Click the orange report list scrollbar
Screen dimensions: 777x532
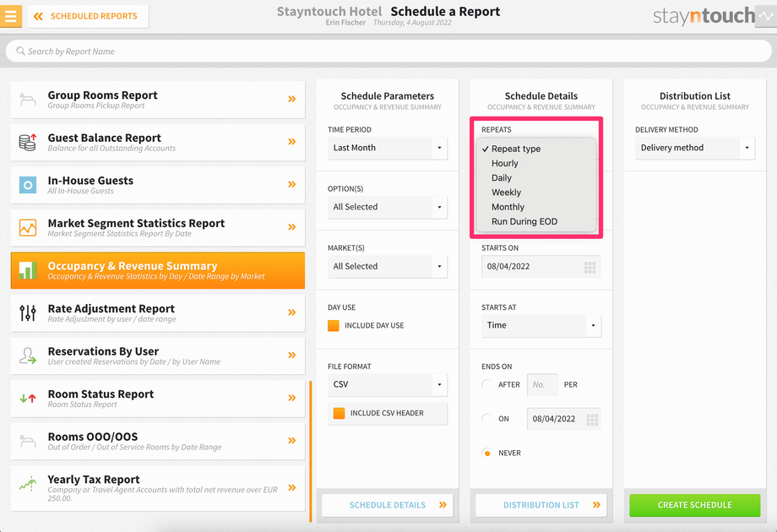coord(311,451)
